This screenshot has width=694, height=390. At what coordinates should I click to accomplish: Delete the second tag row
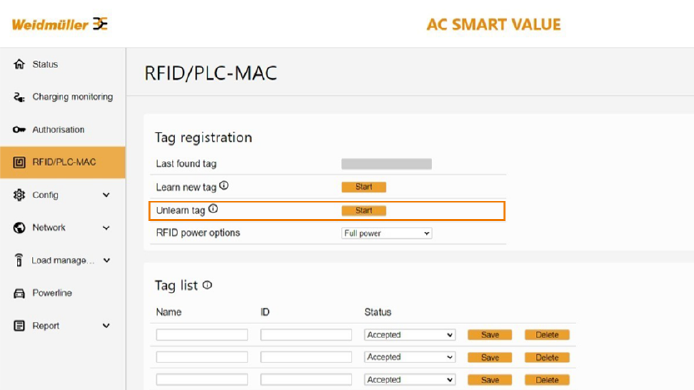[x=547, y=357]
